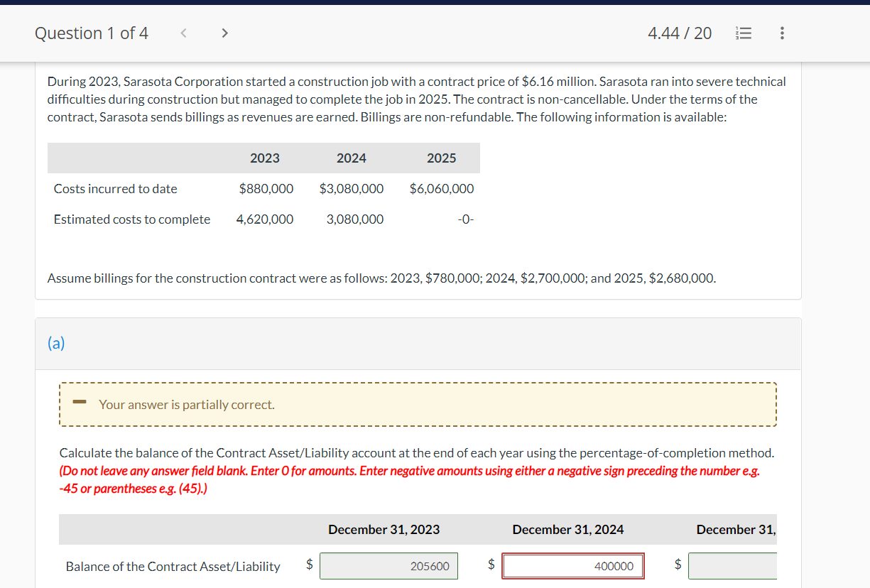This screenshot has width=870, height=588.
Task: Click 'Balance of the Contract Asset/Liability' label
Action: point(173,567)
